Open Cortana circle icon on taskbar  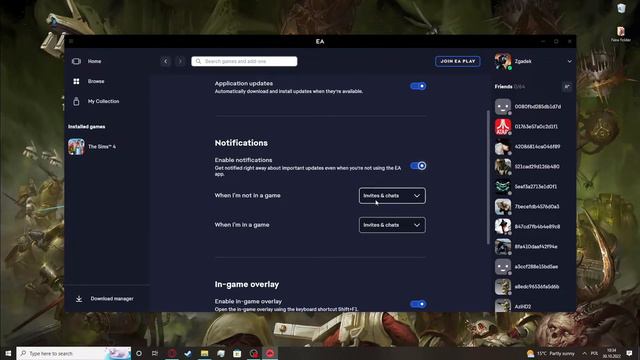(139, 353)
